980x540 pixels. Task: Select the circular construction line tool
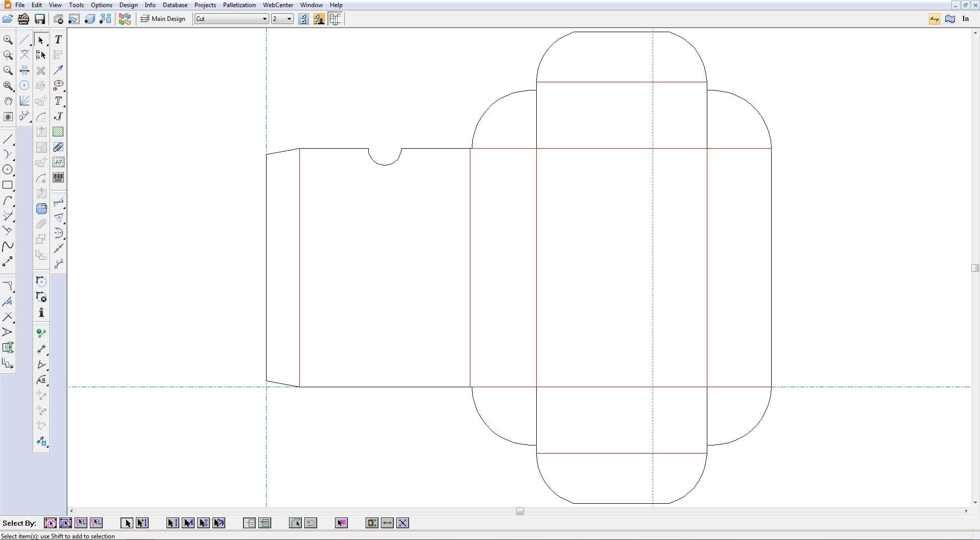24,85
